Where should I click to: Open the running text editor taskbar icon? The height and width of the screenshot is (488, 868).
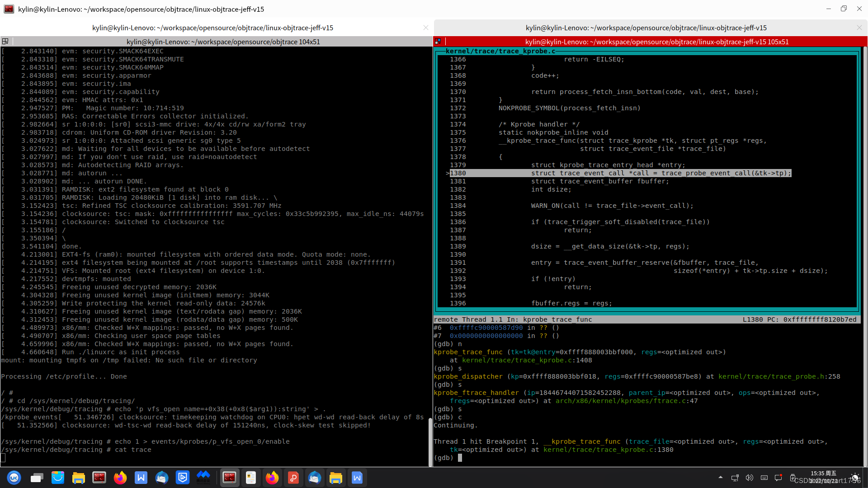(251, 478)
